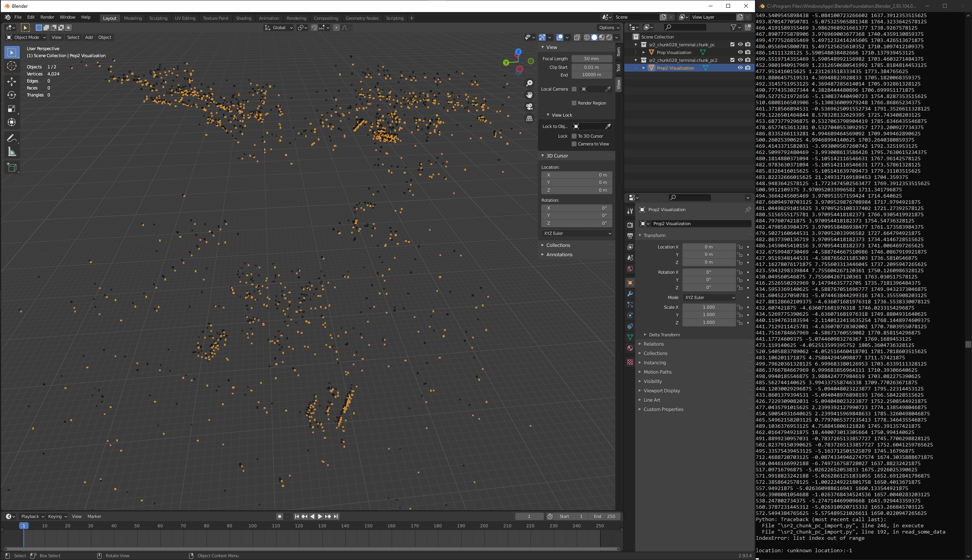The width and height of the screenshot is (972, 560).
Task: Hide Prop2 Visualization with eye icon
Action: tap(740, 68)
